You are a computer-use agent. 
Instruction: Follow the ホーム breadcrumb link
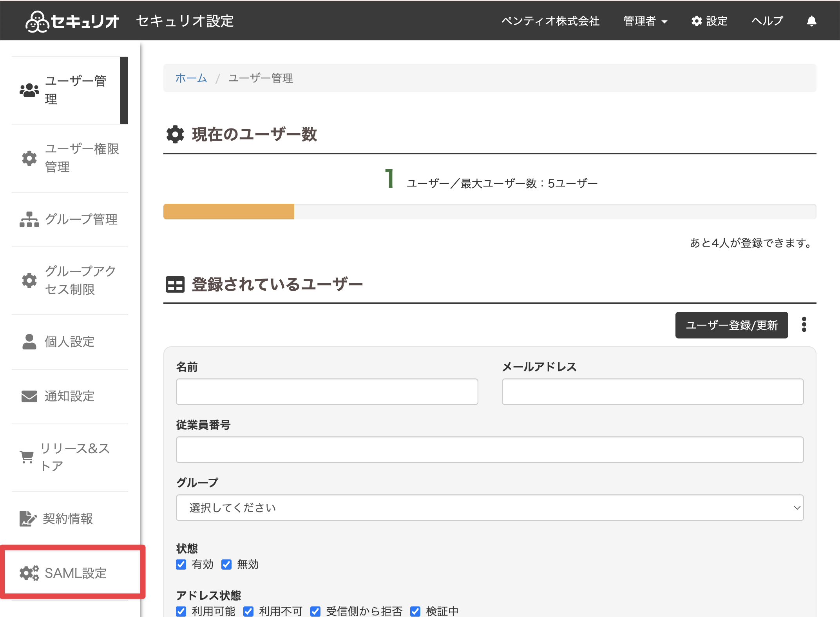pyautogui.click(x=191, y=78)
